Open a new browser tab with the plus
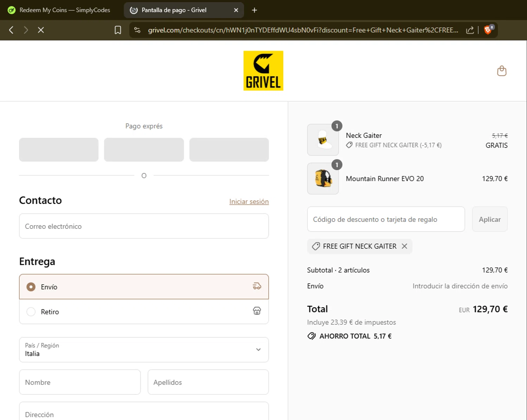Viewport: 527px width, 420px height. (254, 10)
